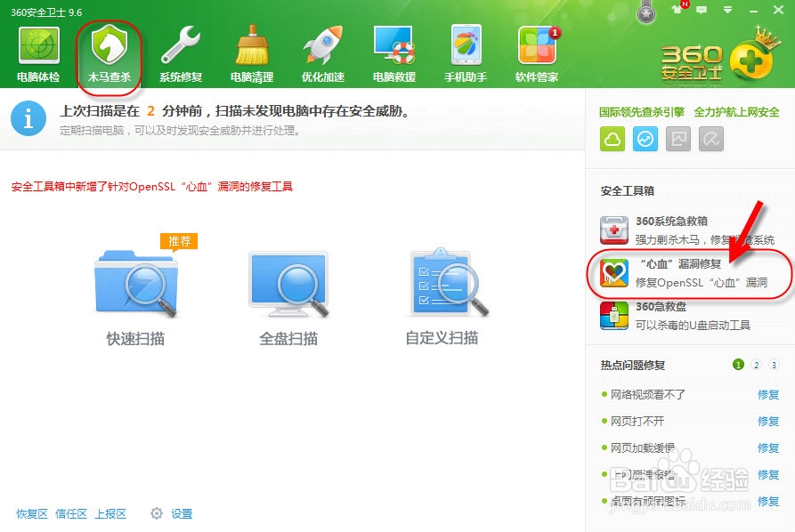Close the 360安全卫士 window
The image size is (795, 532).
pyautogui.click(x=779, y=10)
